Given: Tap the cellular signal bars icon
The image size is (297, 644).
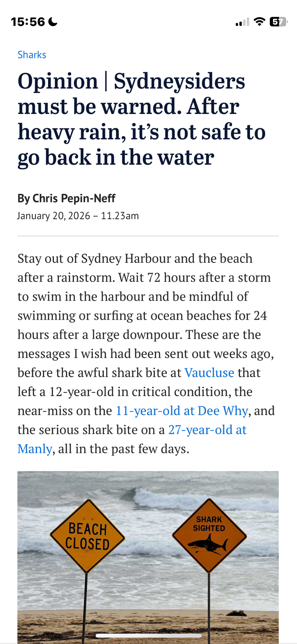Looking at the screenshot, I should click(x=242, y=22).
